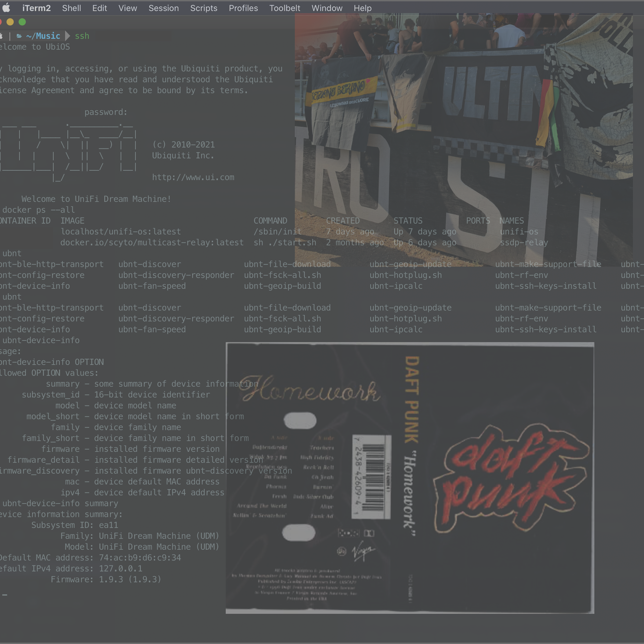
Task: Open the Window menu
Action: point(327,8)
